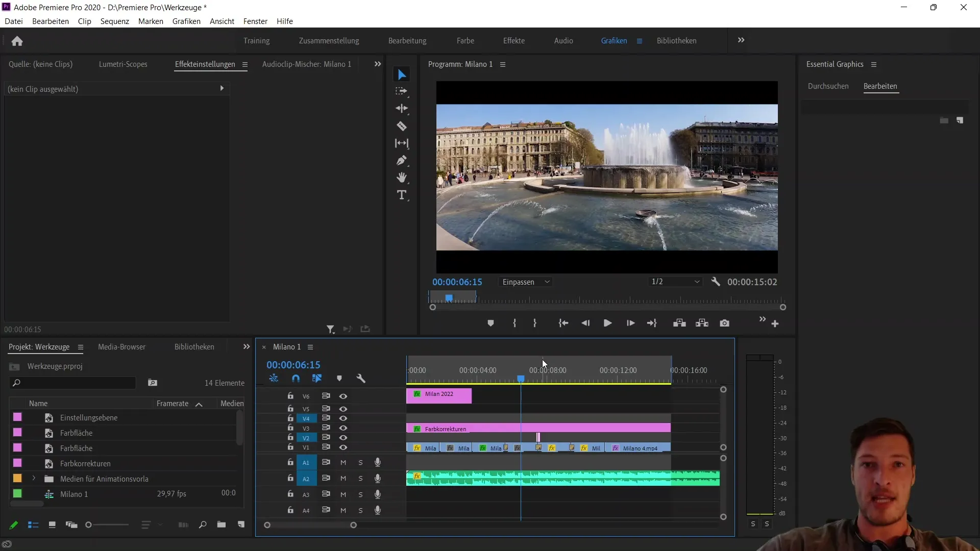Hide track V3 with eye icon
The image size is (980, 551).
(x=343, y=428)
